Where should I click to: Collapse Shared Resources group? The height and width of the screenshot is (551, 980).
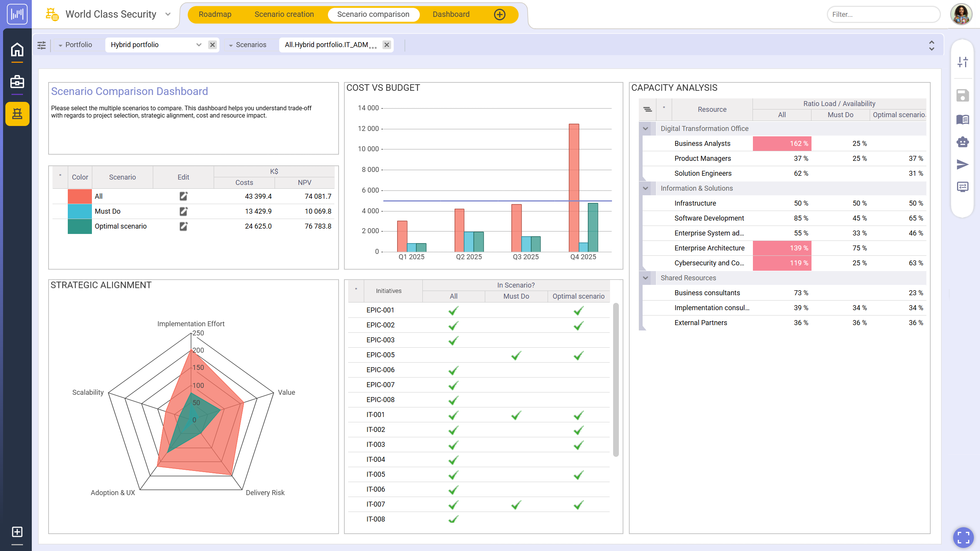click(646, 278)
